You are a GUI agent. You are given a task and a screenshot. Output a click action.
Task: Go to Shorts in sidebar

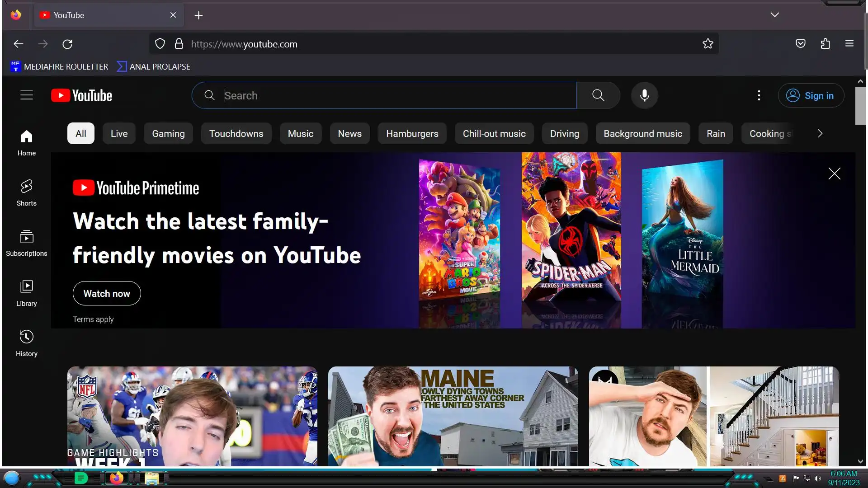pyautogui.click(x=27, y=192)
